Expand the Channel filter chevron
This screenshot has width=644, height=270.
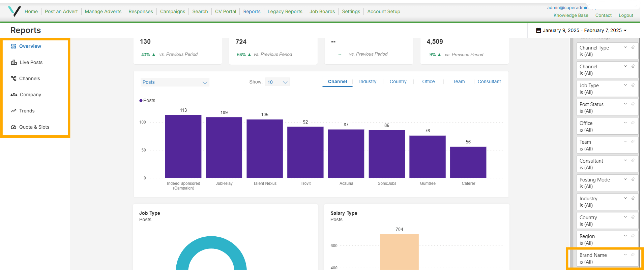[625, 66]
